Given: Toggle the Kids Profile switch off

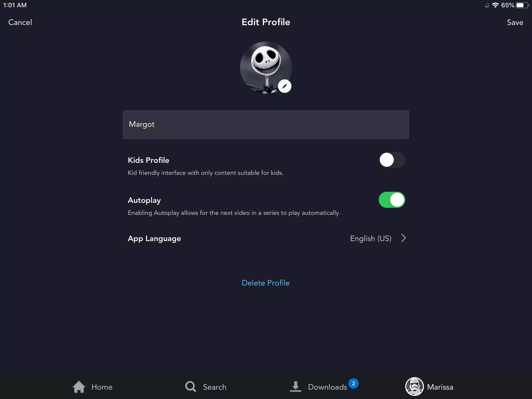Looking at the screenshot, I should pyautogui.click(x=391, y=160).
